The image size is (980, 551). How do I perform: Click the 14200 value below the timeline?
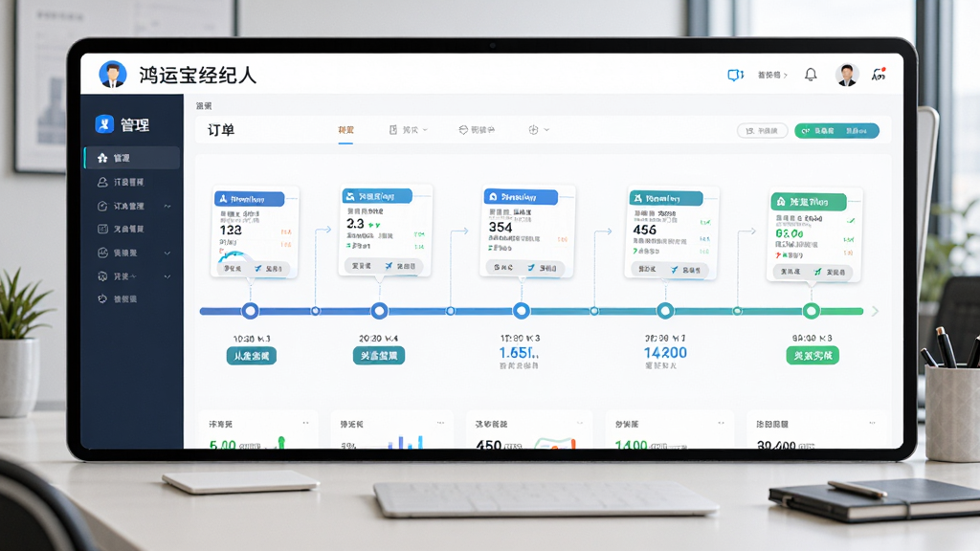point(666,353)
